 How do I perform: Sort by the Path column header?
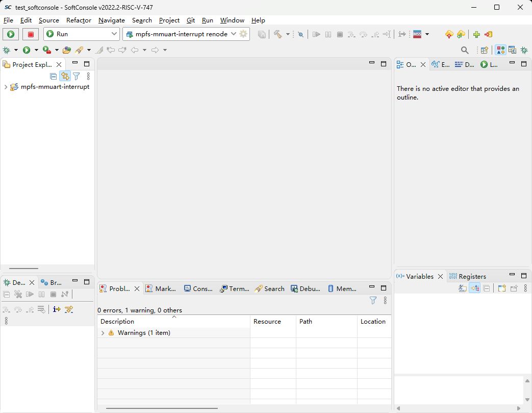(x=327, y=321)
